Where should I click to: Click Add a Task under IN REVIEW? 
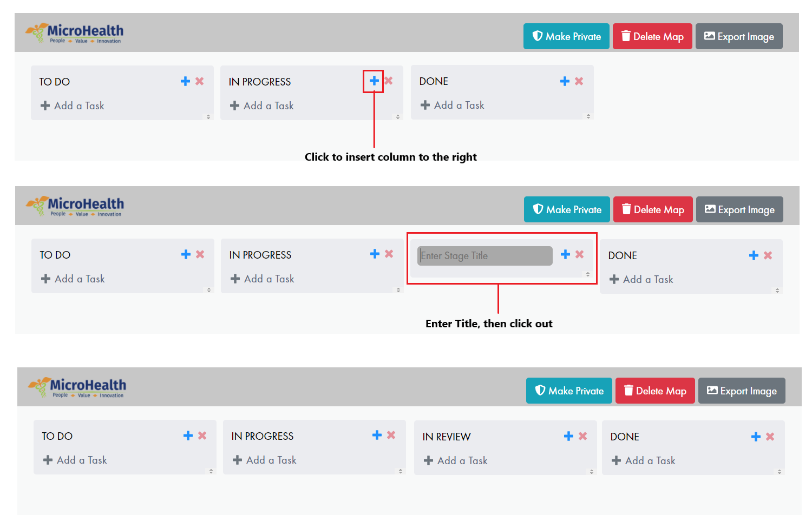click(456, 460)
